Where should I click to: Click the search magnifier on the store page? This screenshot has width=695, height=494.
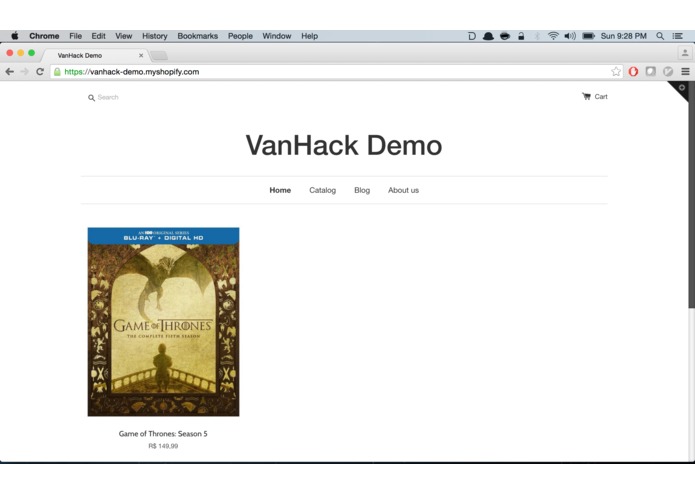tap(91, 98)
